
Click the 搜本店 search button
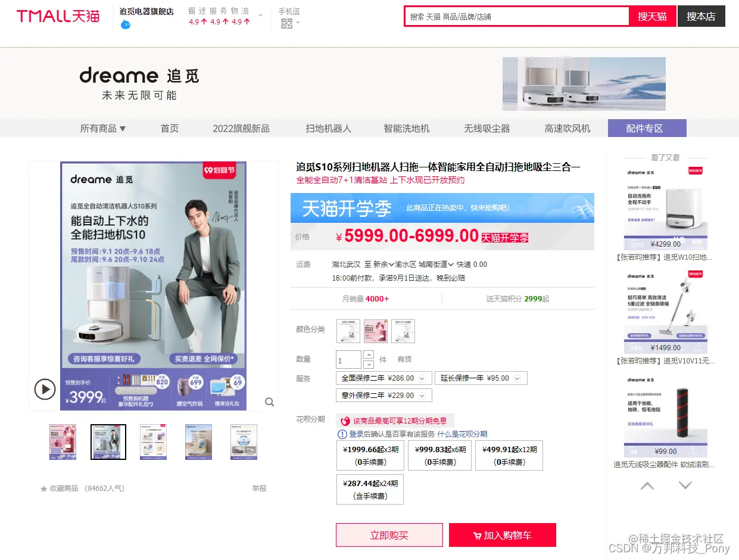click(701, 16)
